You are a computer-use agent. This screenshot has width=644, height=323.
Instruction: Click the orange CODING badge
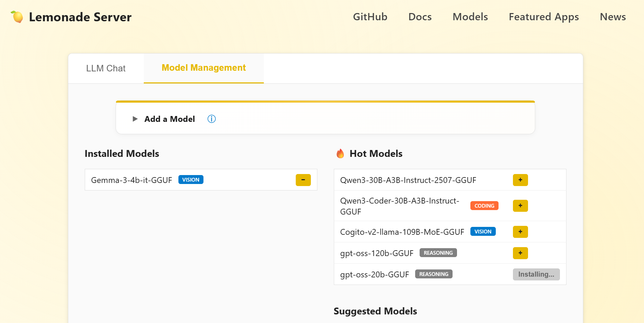point(484,206)
